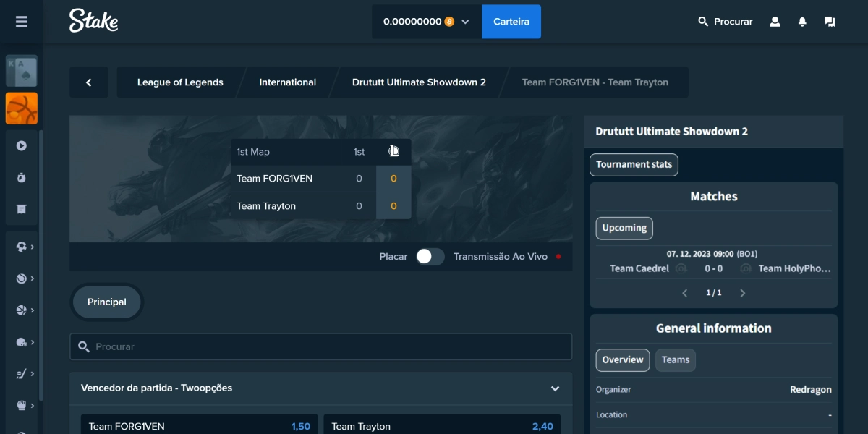Open the chat icon in the top bar
Viewport: 868px width, 434px height.
point(830,22)
